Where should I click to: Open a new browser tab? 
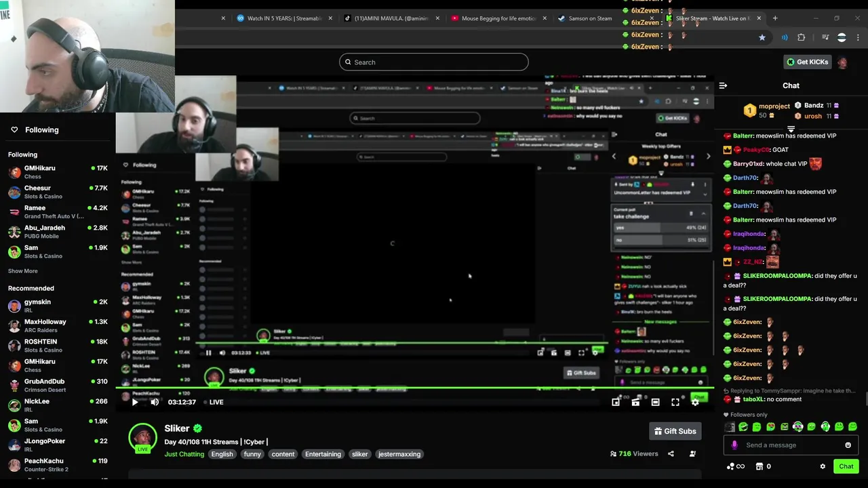[x=775, y=18]
